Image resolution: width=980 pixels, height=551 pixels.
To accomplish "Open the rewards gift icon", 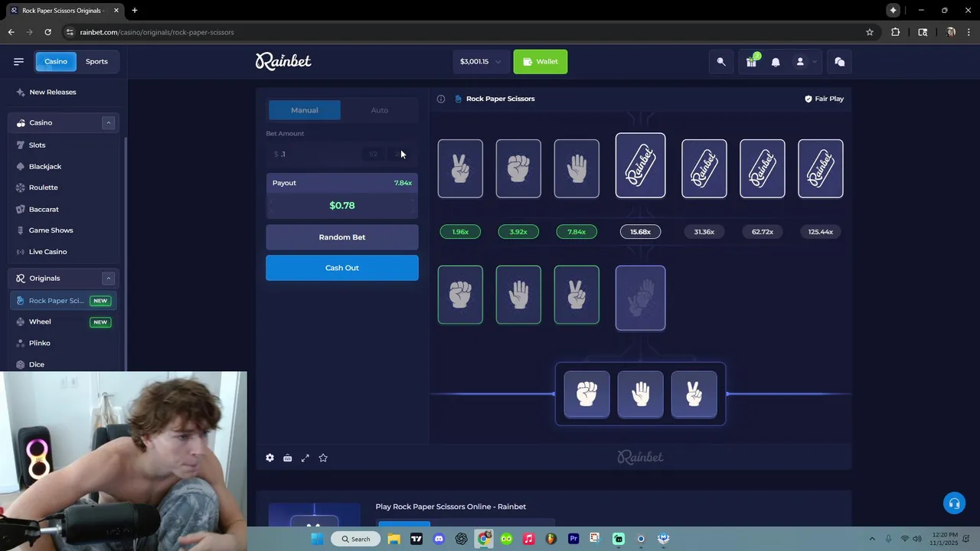I will coord(751,62).
